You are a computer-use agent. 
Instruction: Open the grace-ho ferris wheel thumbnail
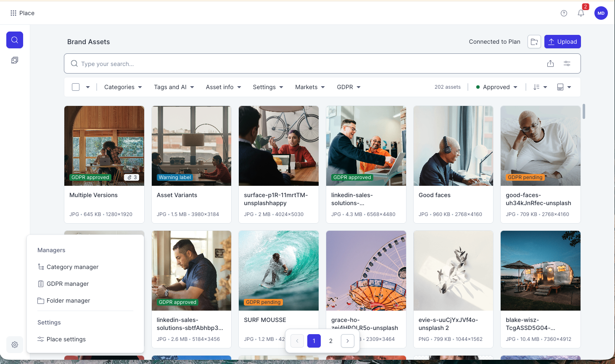coord(366,271)
